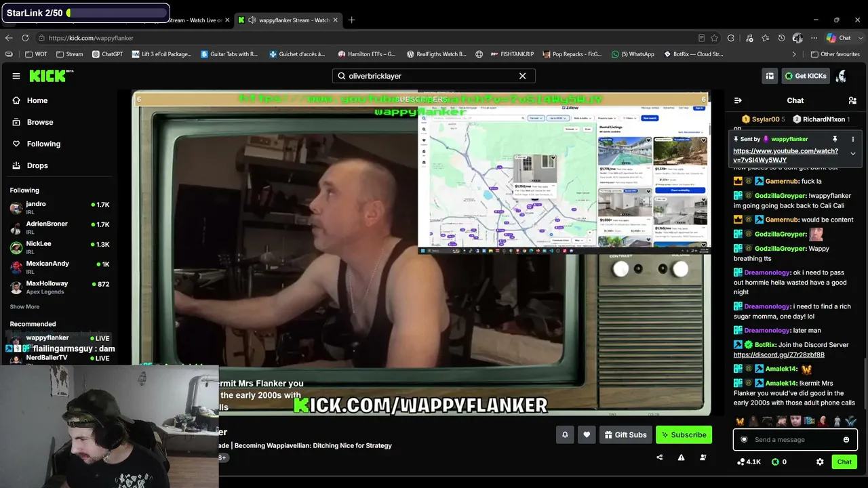Click the Gift Subs button
Screen dimensions: 868x488
pyautogui.click(x=625, y=434)
